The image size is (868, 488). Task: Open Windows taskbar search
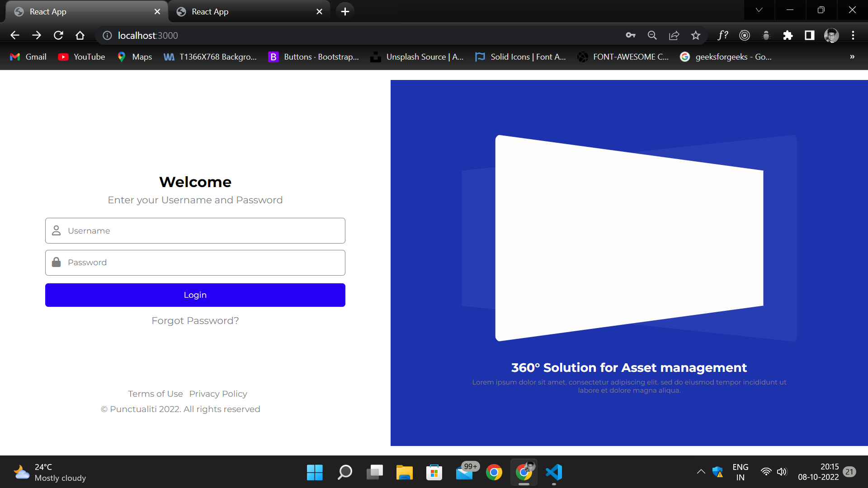coord(345,473)
